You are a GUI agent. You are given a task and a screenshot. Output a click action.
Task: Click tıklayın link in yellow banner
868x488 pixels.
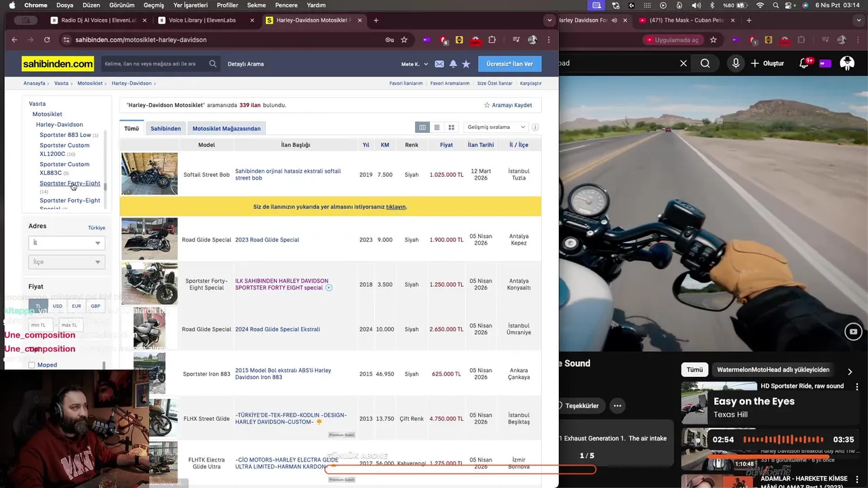coord(396,207)
